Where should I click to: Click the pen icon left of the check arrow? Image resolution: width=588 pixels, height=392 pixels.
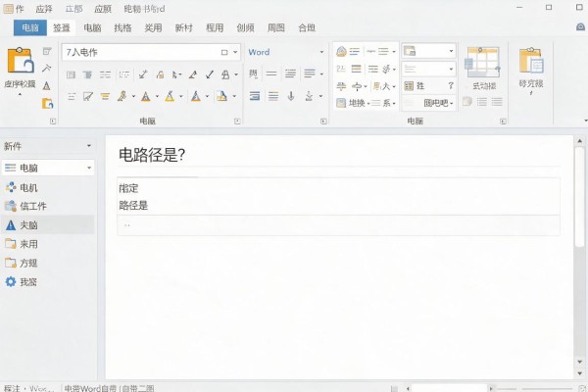tap(193, 74)
